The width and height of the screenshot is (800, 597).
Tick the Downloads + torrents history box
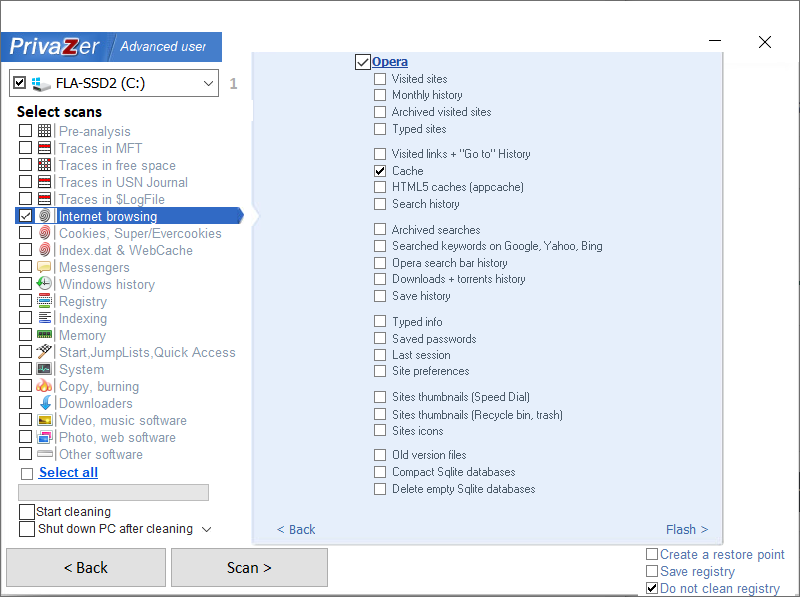[380, 279]
